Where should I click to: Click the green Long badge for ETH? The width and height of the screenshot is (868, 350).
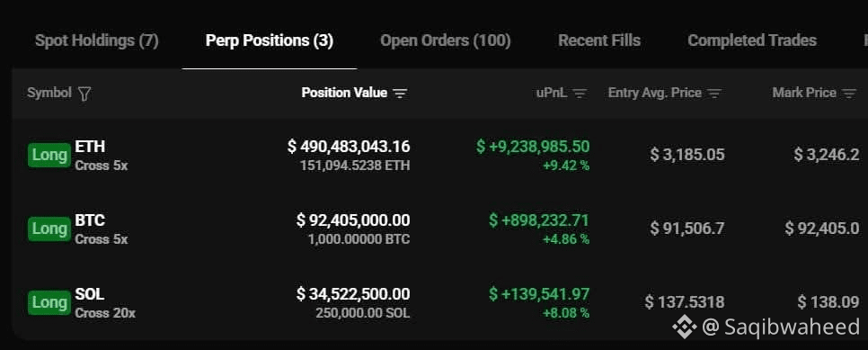tap(49, 155)
